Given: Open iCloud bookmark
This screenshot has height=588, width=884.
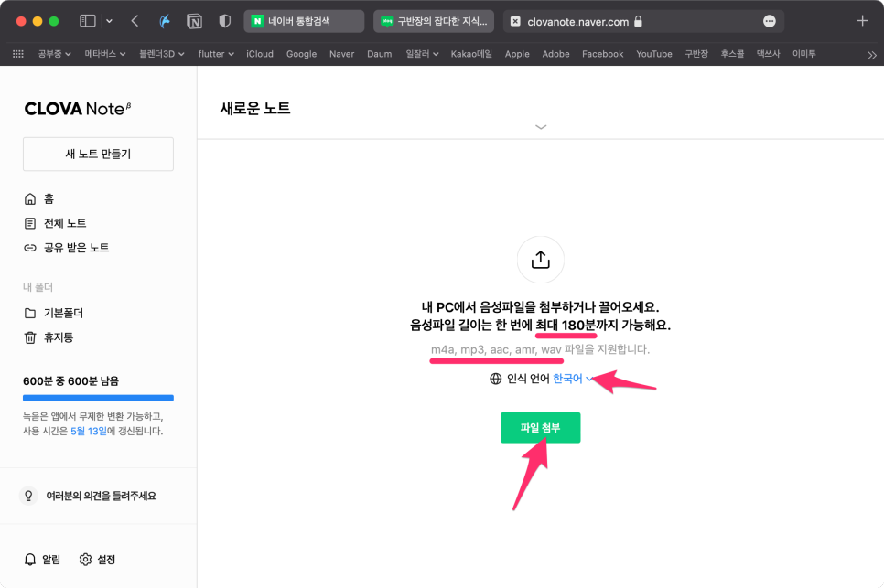Looking at the screenshot, I should click(260, 54).
